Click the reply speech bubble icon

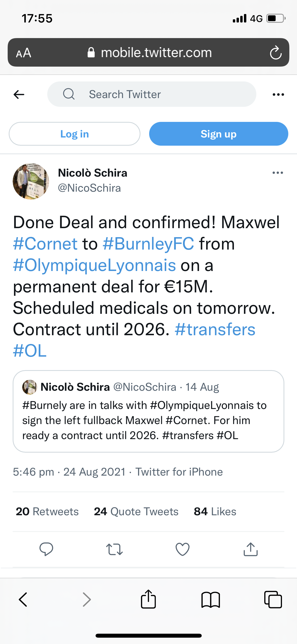click(46, 549)
